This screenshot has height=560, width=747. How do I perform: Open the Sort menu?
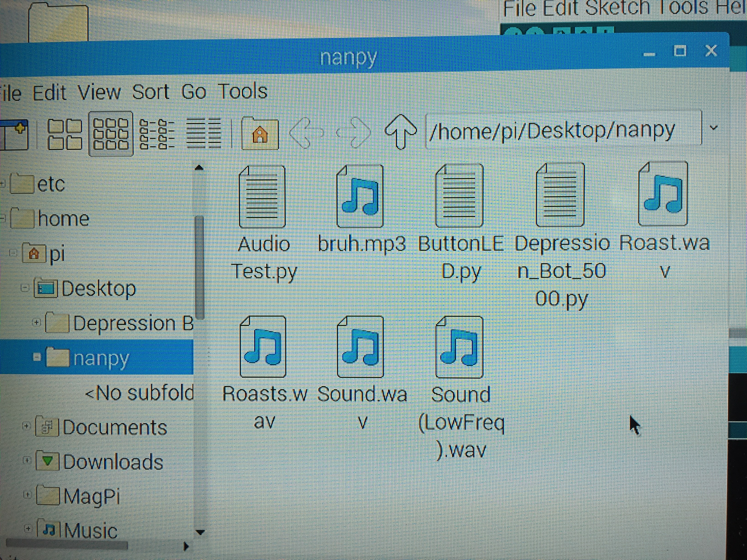(x=151, y=92)
